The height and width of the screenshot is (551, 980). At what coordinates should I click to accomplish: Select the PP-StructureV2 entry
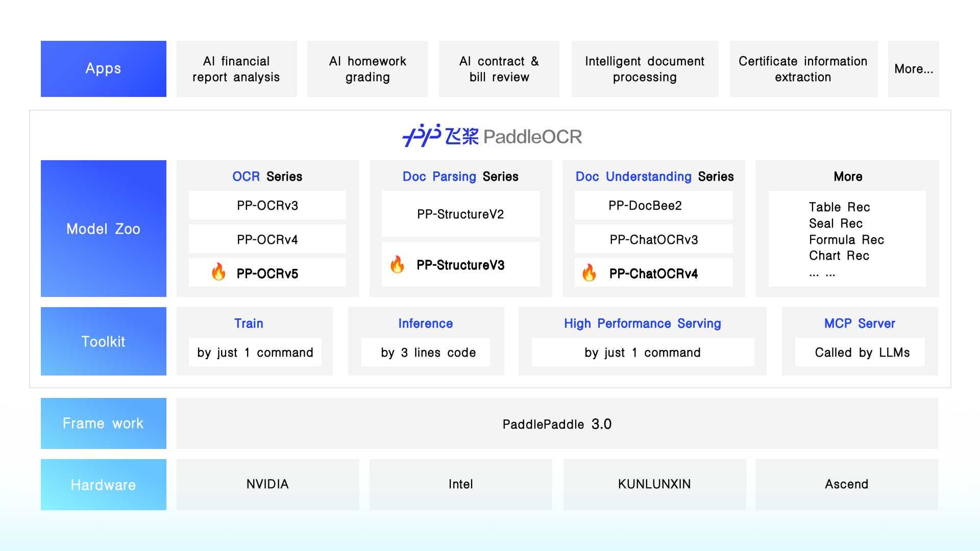coord(461,214)
